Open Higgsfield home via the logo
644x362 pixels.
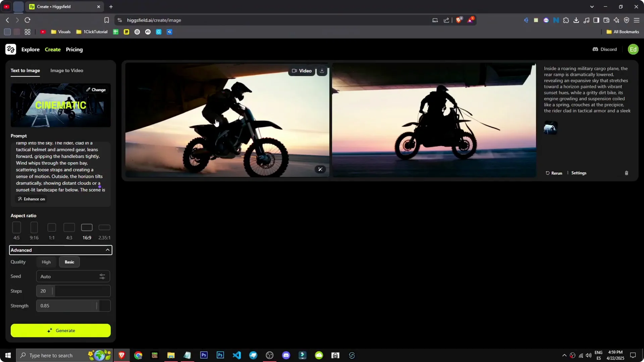pyautogui.click(x=10, y=49)
